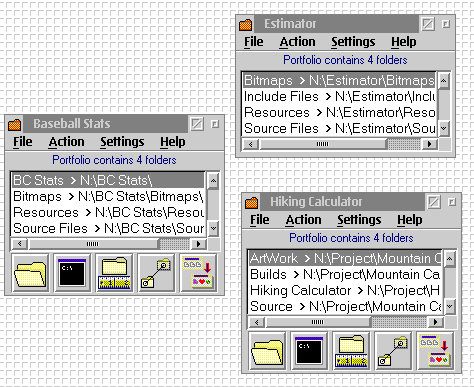Image resolution: width=474 pixels, height=387 pixels.
Task: Open the Action menu in Estimator window
Action: (297, 42)
